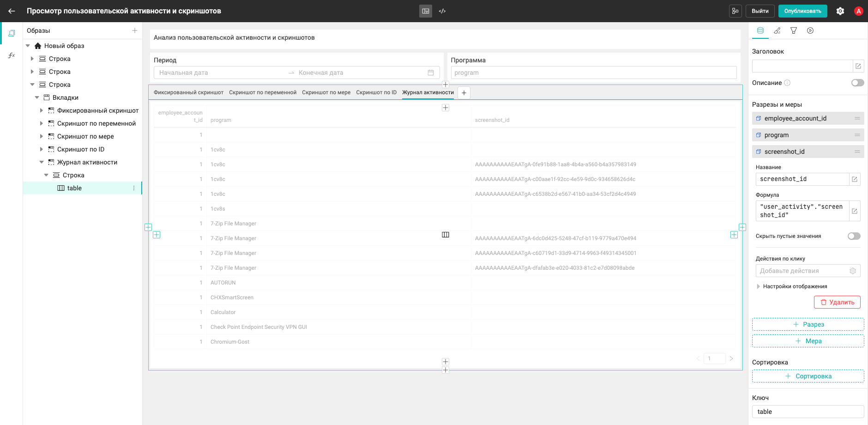Viewport: 868px width, 425px height.
Task: Click the Программа input field
Action: pyautogui.click(x=593, y=73)
